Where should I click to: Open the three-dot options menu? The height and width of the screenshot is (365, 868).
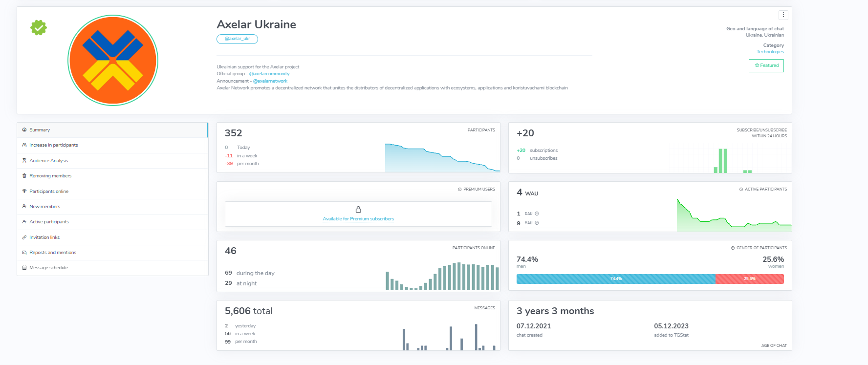783,15
